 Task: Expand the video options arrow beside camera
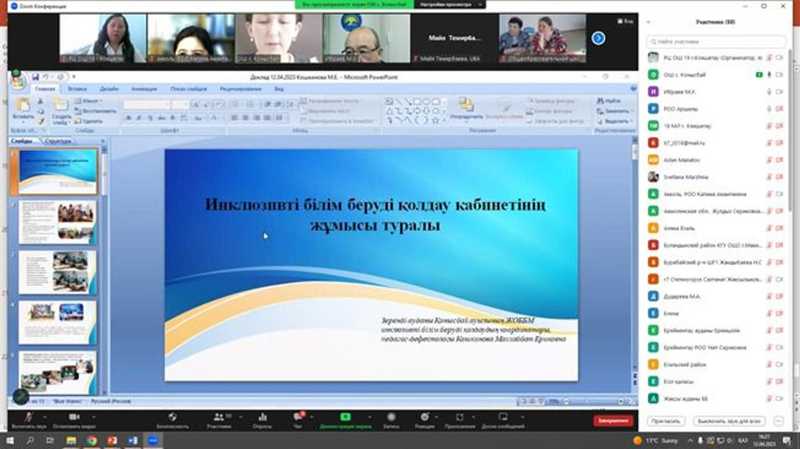click(x=93, y=417)
